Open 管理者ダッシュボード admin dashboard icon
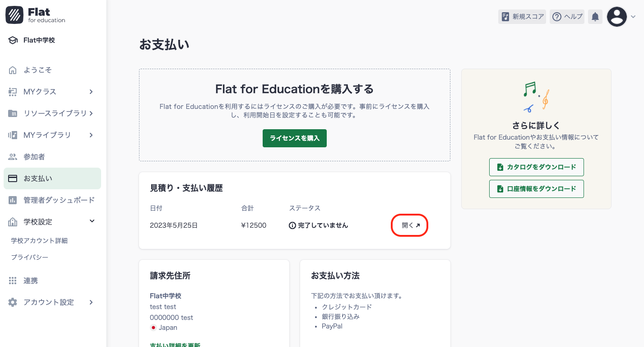The image size is (644, 347). tap(13, 200)
